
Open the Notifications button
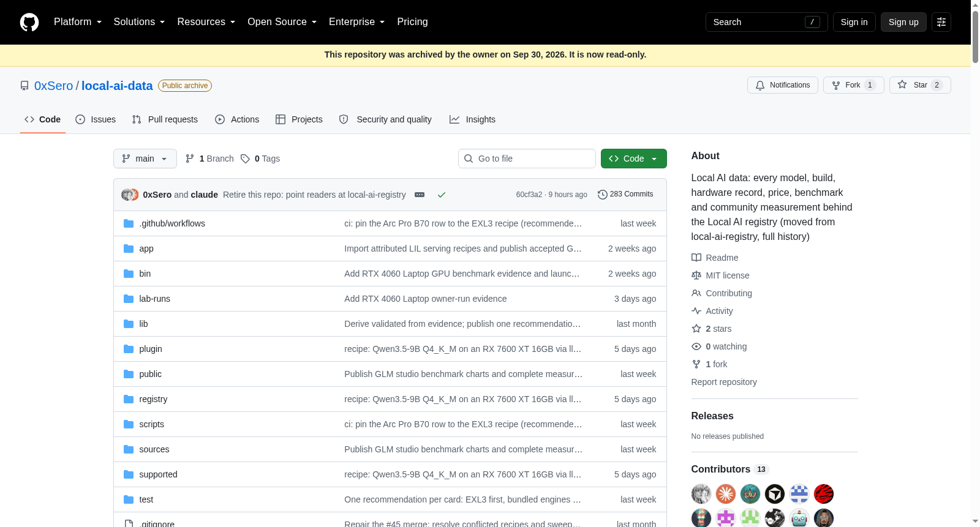pos(783,85)
